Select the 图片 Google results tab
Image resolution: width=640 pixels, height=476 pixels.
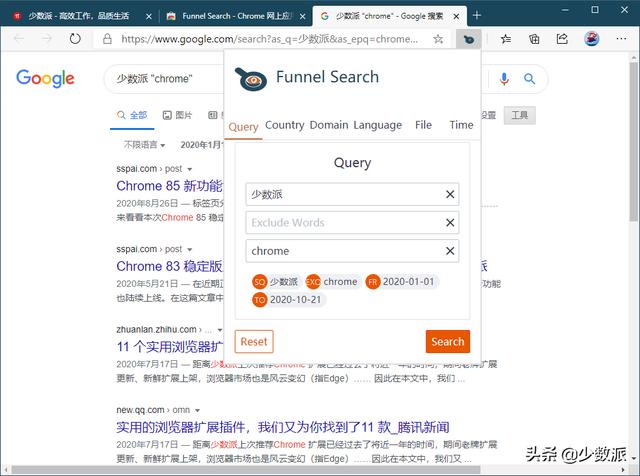tap(177, 116)
